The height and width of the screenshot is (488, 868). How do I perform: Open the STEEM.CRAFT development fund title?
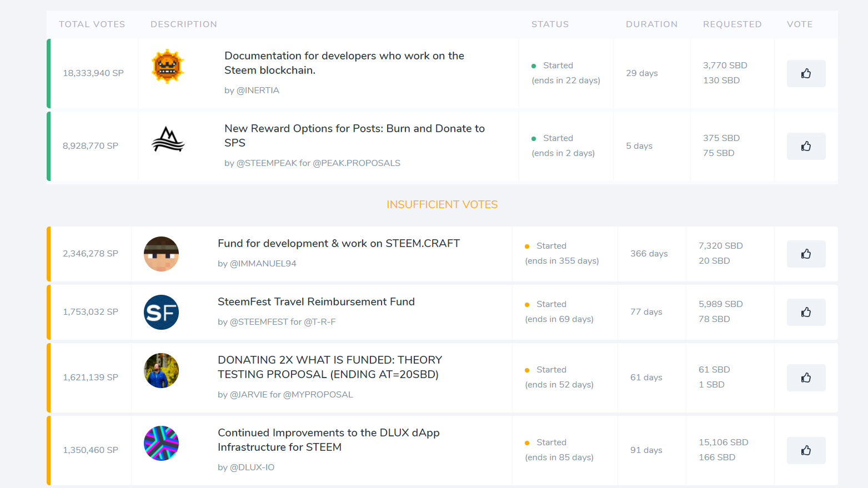[x=338, y=243]
